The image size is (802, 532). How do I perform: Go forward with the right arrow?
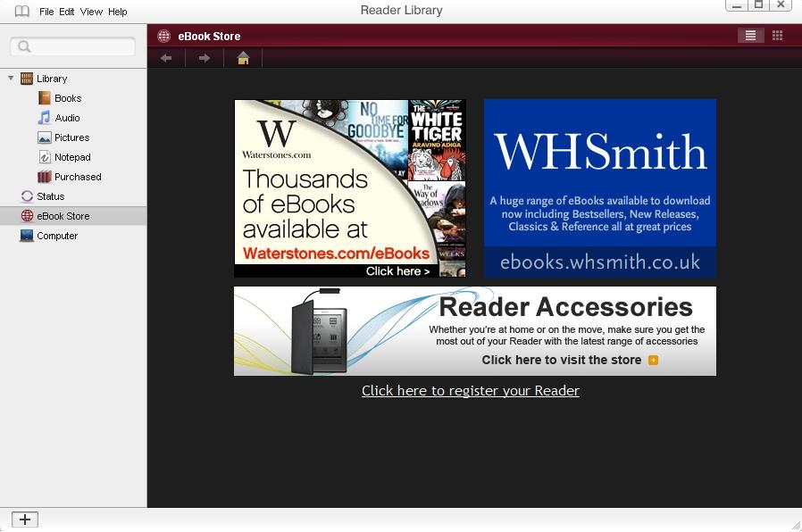[205, 58]
